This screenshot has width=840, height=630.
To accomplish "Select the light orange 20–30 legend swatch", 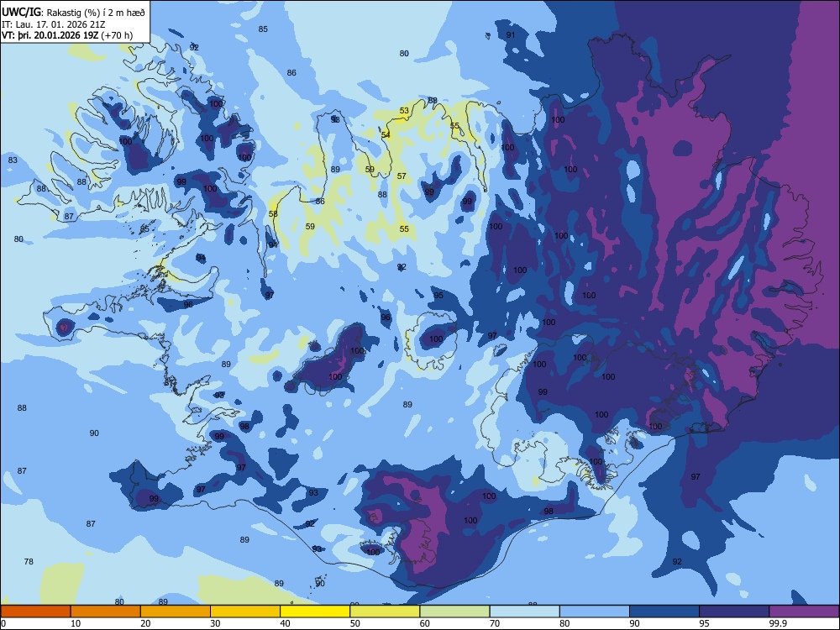I will (176, 612).
